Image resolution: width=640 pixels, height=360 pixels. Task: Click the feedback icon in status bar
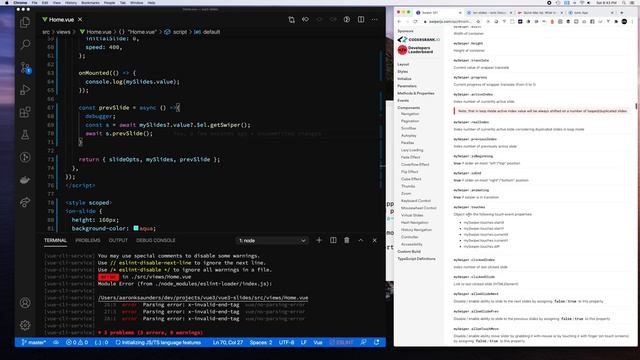click(363, 342)
